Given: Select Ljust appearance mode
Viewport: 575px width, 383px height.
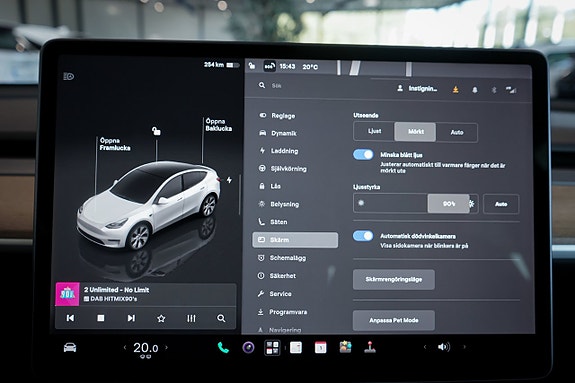Looking at the screenshot, I should [374, 131].
